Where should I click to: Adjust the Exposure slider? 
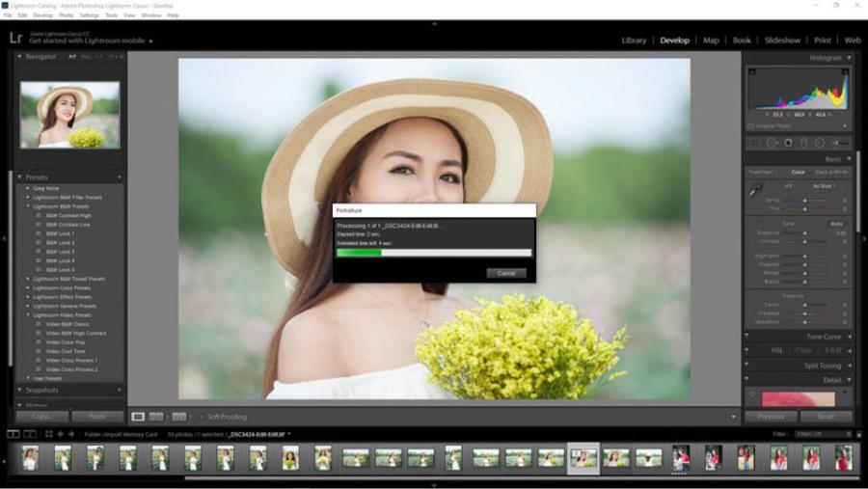(x=806, y=232)
